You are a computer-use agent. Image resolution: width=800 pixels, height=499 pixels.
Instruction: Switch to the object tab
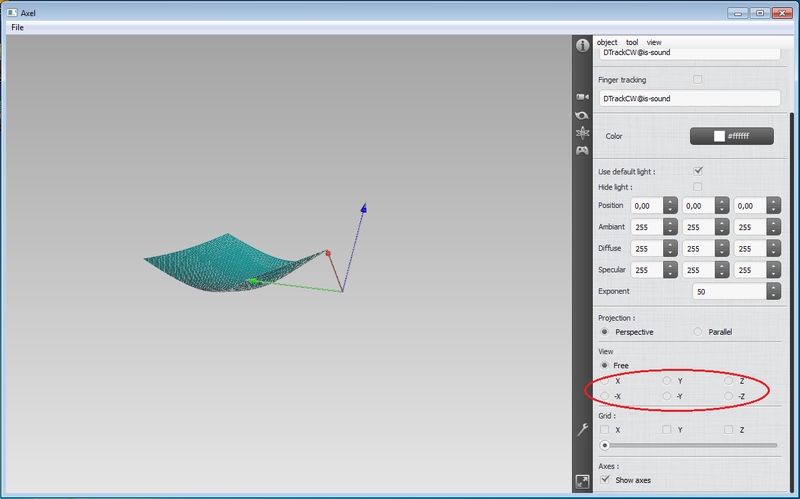607,42
